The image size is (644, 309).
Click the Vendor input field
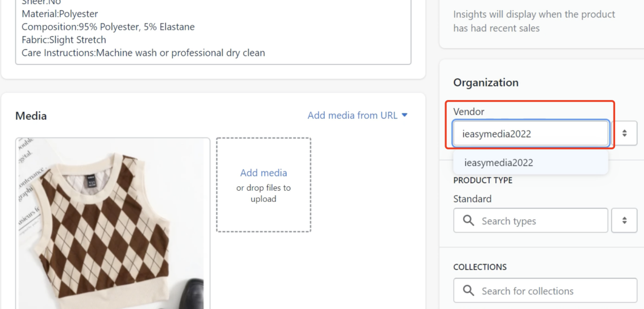click(530, 134)
